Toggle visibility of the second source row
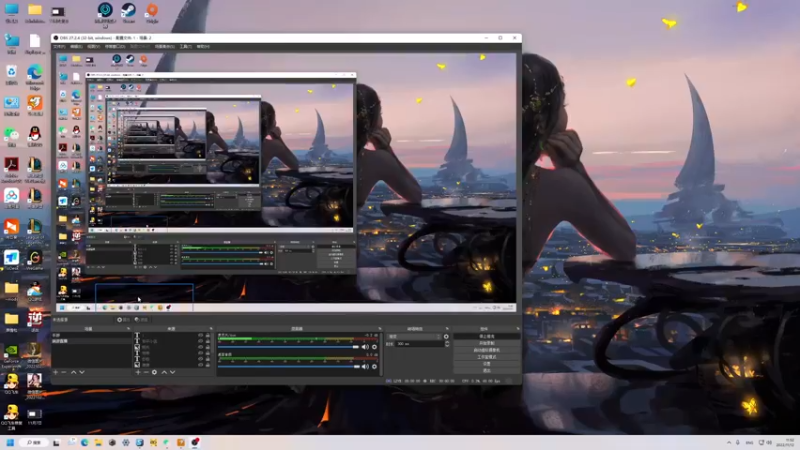The image size is (800, 450). (201, 341)
